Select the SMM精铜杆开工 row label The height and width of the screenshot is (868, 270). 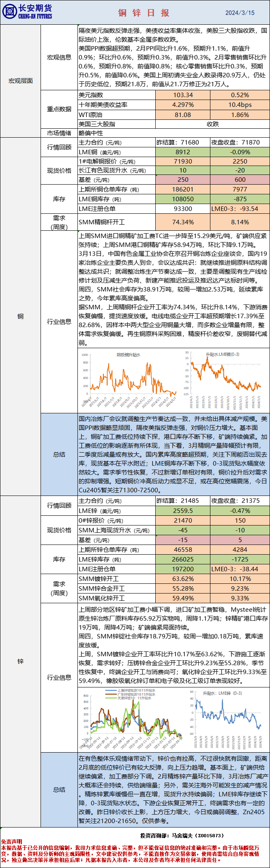117,222
